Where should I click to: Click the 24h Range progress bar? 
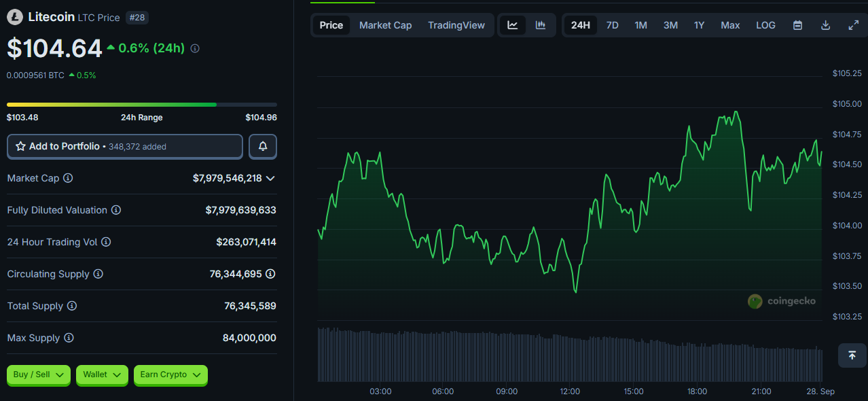point(141,105)
